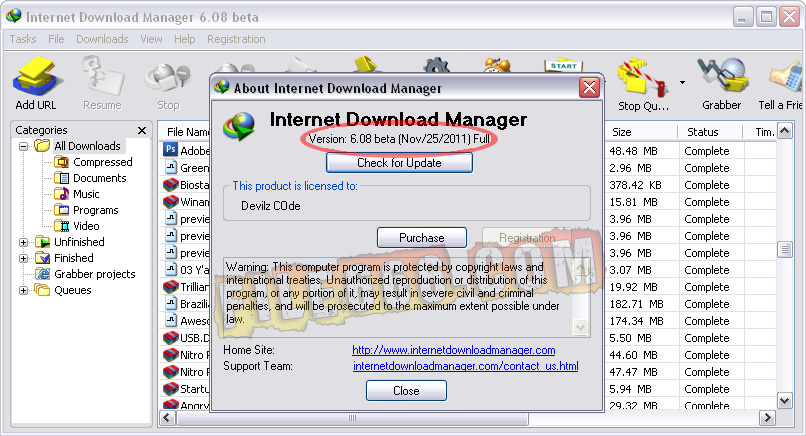Open the Tasks menu

click(23, 39)
